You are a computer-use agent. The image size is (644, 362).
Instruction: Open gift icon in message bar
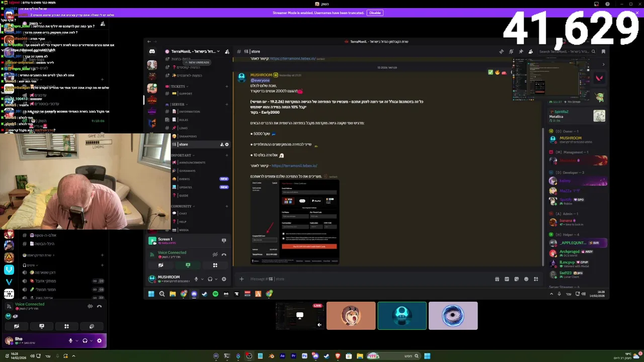coord(497,279)
